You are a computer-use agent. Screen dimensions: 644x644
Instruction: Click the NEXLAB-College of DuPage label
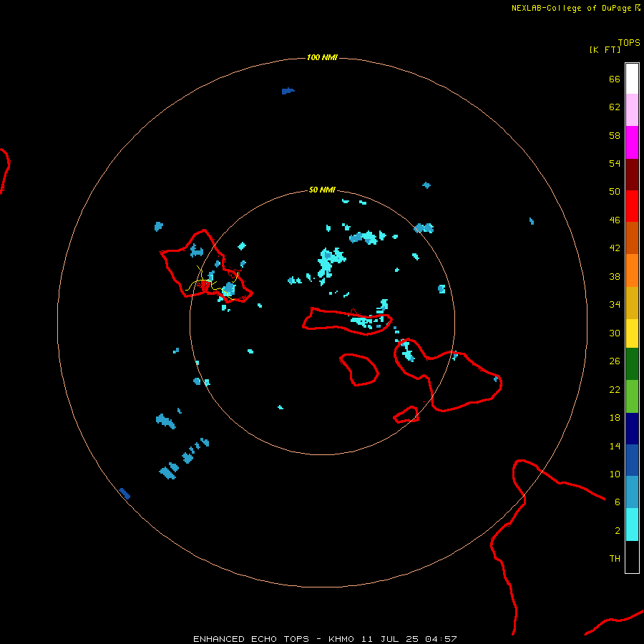pos(576,8)
